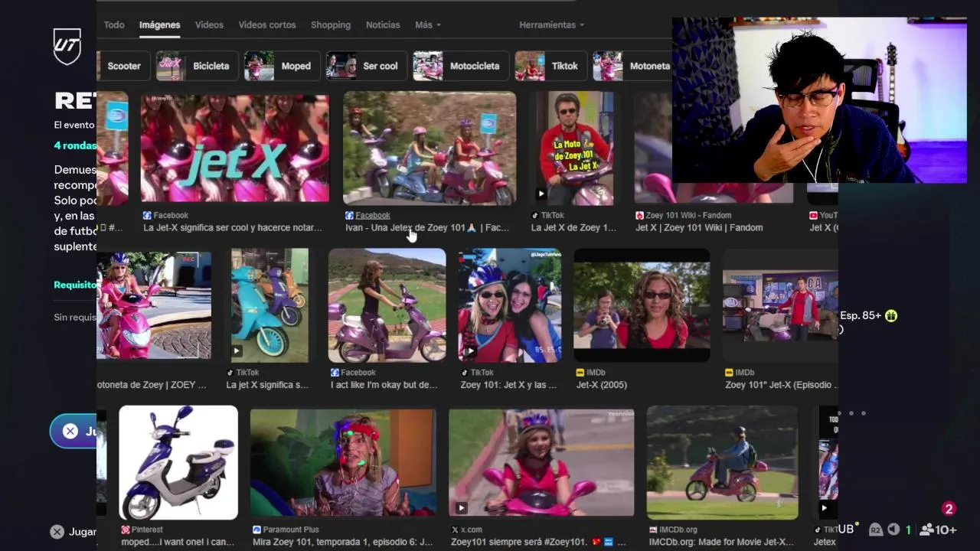Open 'IMCDb.org: Made for Movie Jet-X' link
Viewport: 980px width, 551px height.
pos(721,542)
